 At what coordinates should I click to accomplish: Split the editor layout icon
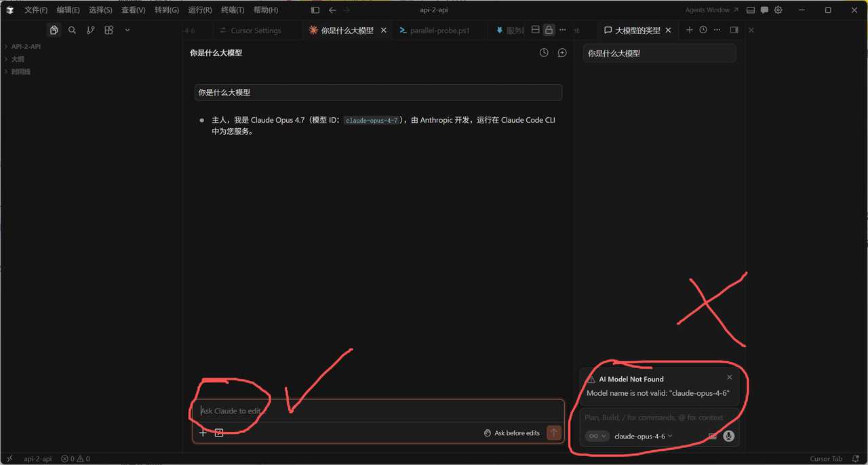[535, 30]
